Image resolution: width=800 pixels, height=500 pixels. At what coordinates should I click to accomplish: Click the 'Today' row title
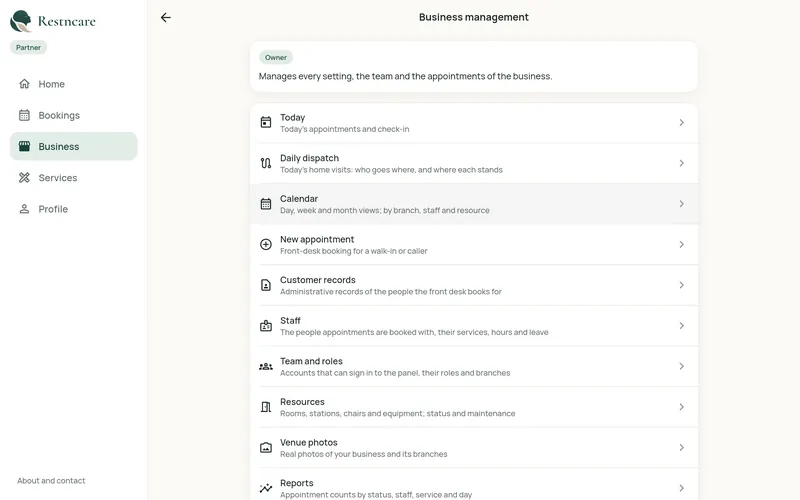[292, 117]
